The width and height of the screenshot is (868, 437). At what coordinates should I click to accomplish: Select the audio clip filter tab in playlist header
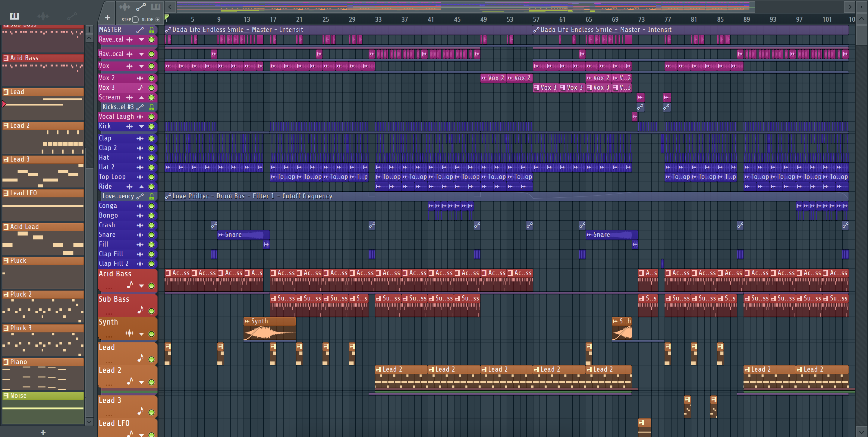point(125,7)
